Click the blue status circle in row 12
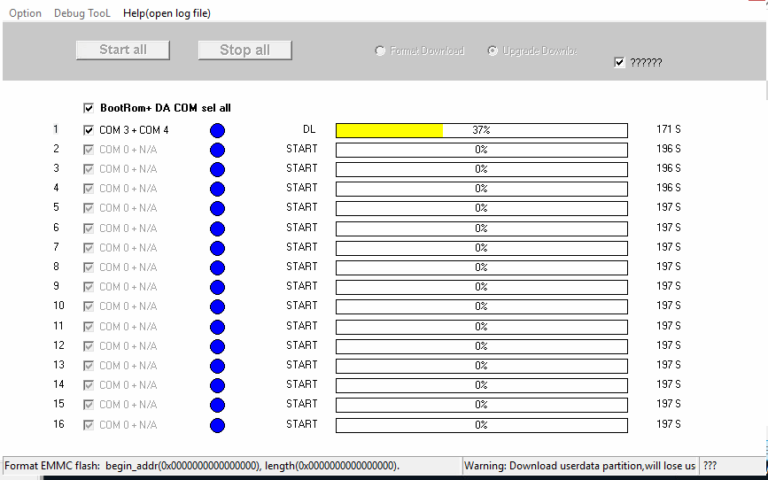The height and width of the screenshot is (480, 768). (217, 346)
